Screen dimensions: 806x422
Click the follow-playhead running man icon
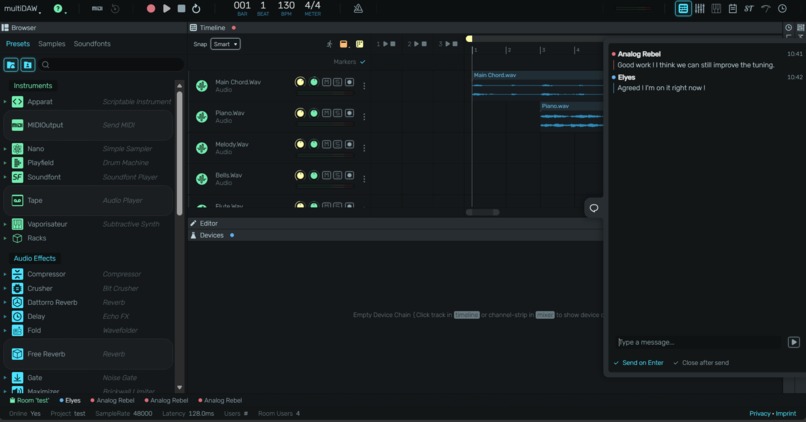329,44
